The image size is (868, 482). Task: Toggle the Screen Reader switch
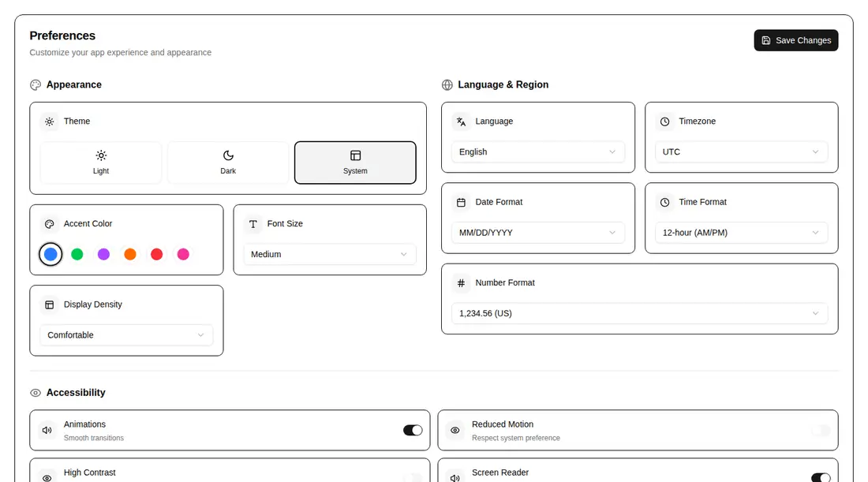pyautogui.click(x=821, y=477)
